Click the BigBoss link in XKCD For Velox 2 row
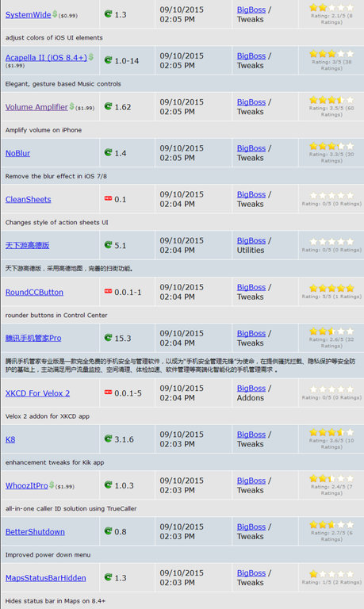 point(251,389)
